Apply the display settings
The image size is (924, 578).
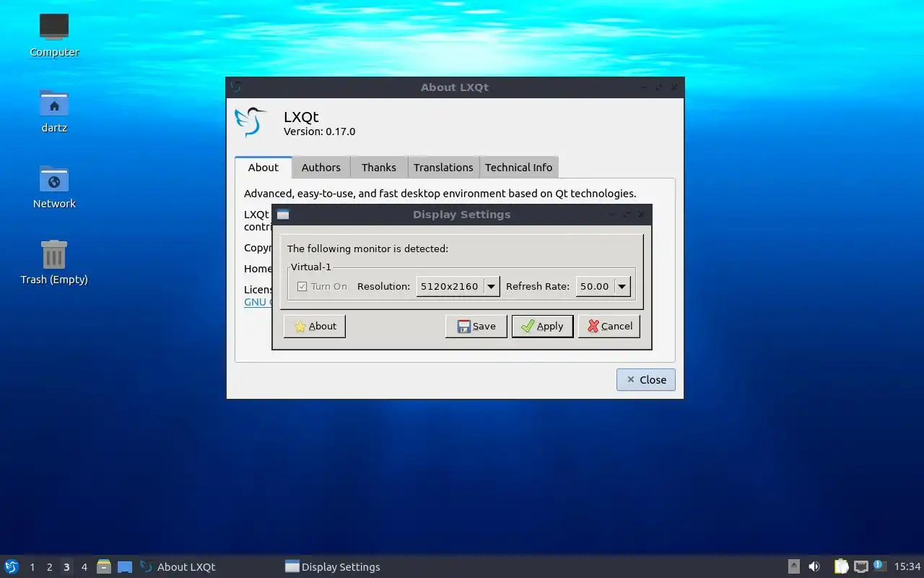point(542,326)
